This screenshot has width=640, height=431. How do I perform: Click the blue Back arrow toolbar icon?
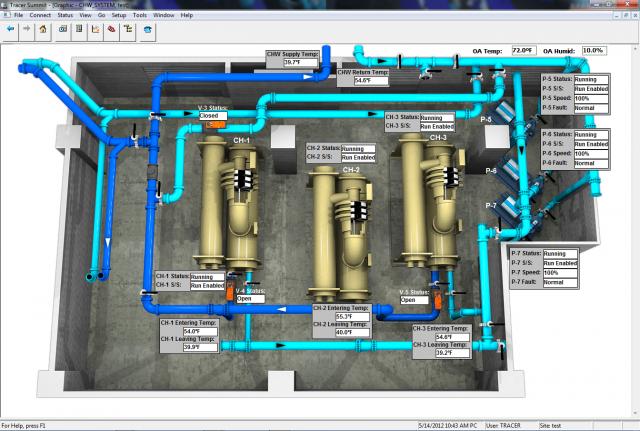(x=10, y=29)
